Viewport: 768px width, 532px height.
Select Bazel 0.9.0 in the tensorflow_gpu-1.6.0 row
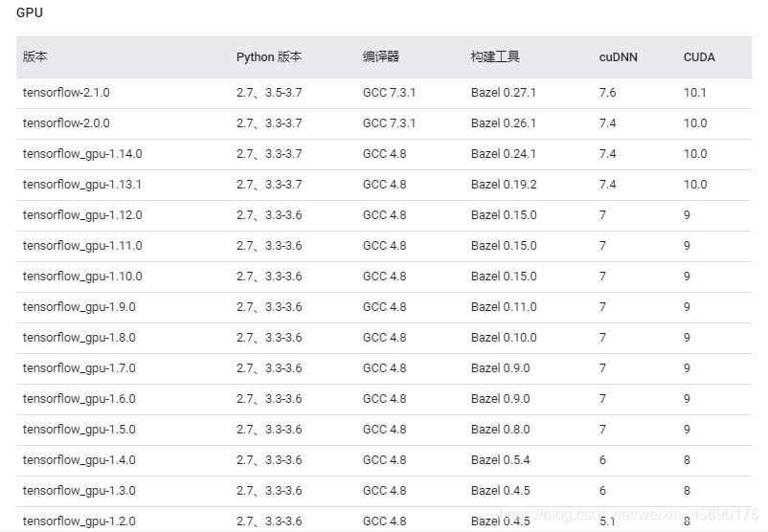(501, 399)
